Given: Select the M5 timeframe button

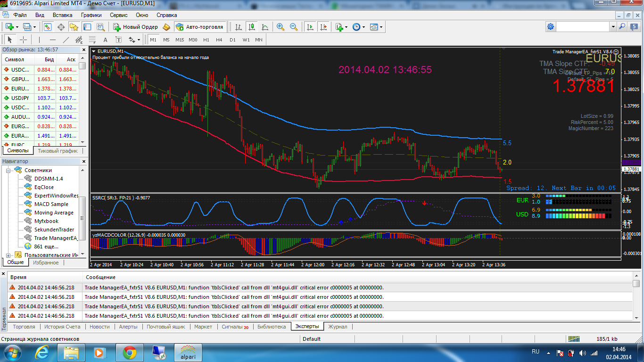Looking at the screenshot, I should tap(166, 40).
